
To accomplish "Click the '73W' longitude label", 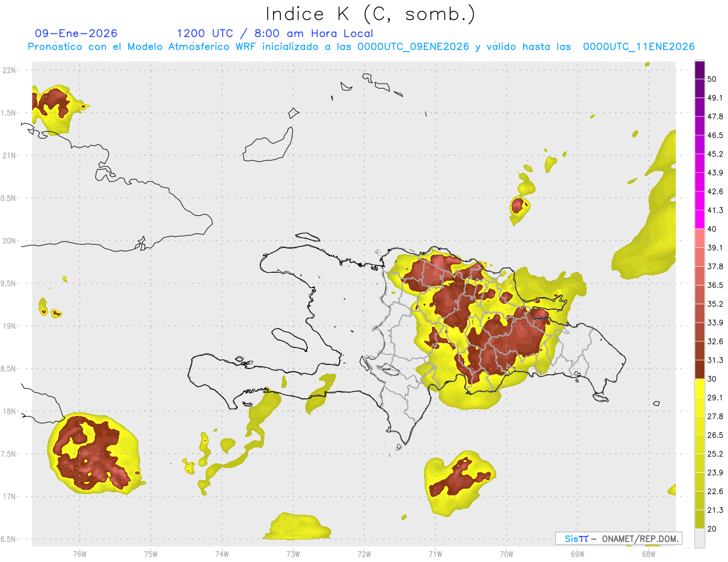I will (293, 554).
